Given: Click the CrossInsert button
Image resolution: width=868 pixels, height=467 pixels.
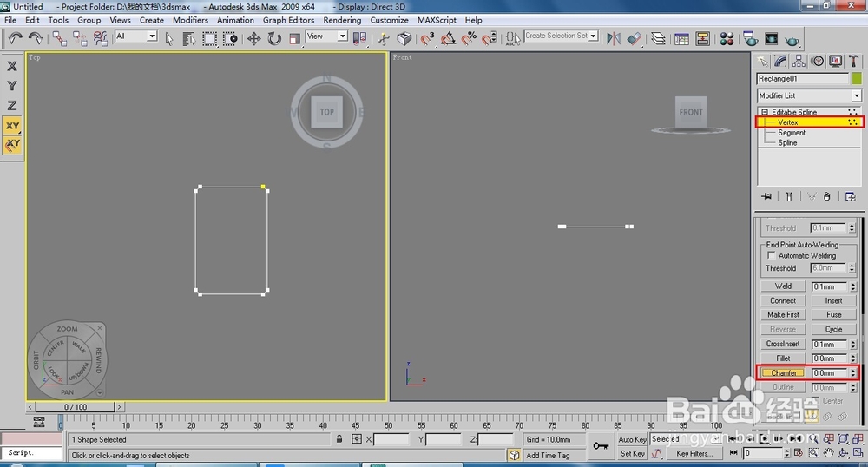Looking at the screenshot, I should point(783,344).
